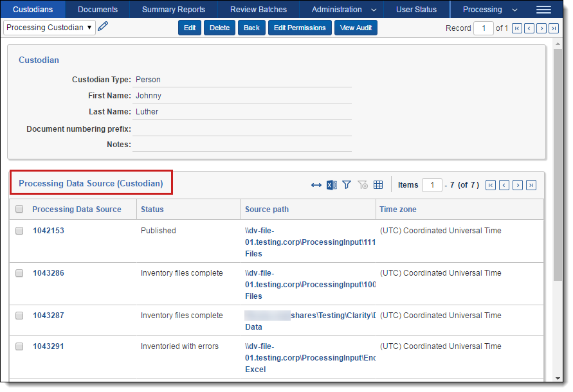Open the Summary Reports tab
573x392 pixels.
coord(174,10)
